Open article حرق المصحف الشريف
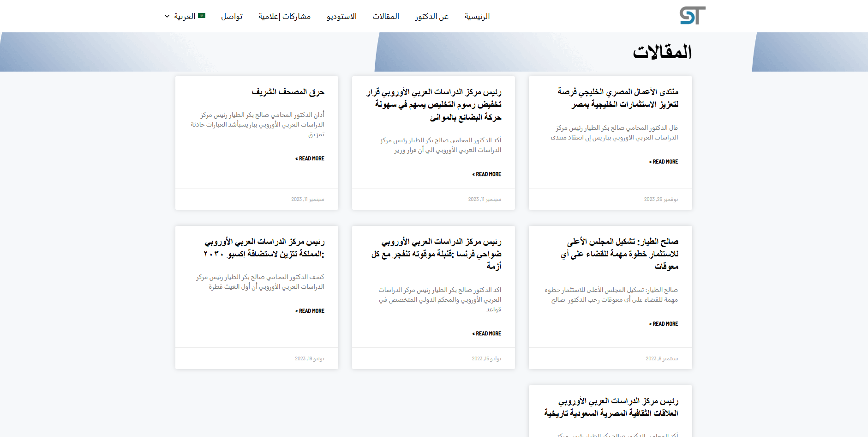This screenshot has width=868, height=437. pos(288,92)
